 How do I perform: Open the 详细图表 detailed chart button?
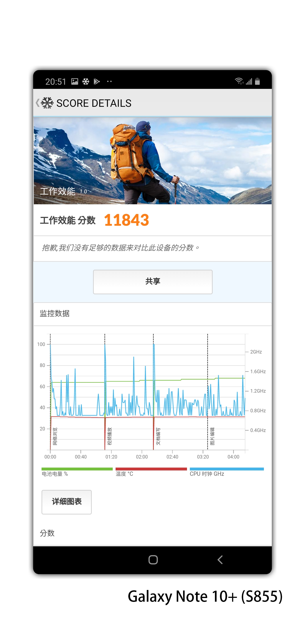coord(66,502)
